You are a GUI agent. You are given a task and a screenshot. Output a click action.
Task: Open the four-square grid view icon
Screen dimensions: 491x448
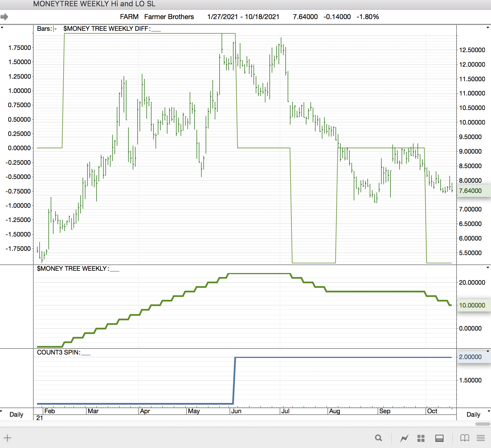(421, 438)
